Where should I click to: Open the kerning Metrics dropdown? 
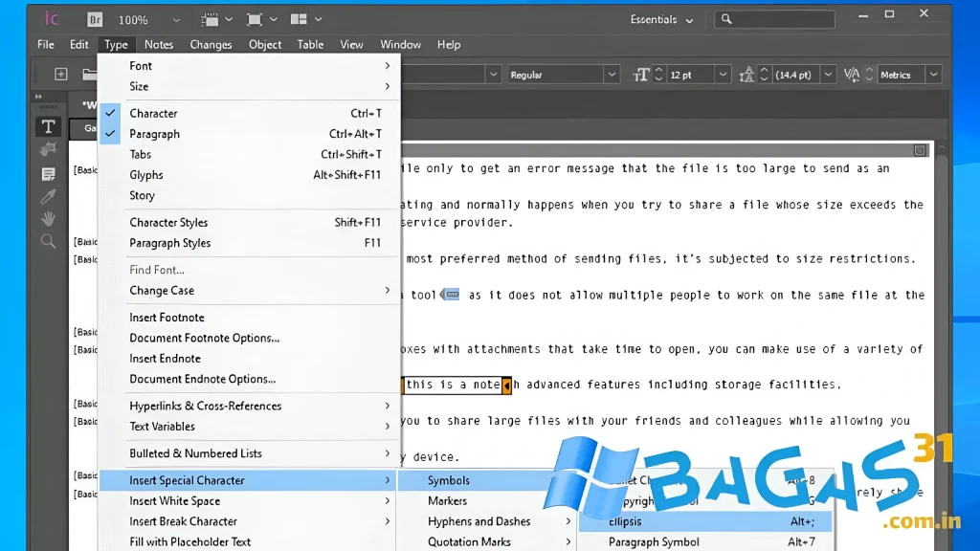pos(933,75)
